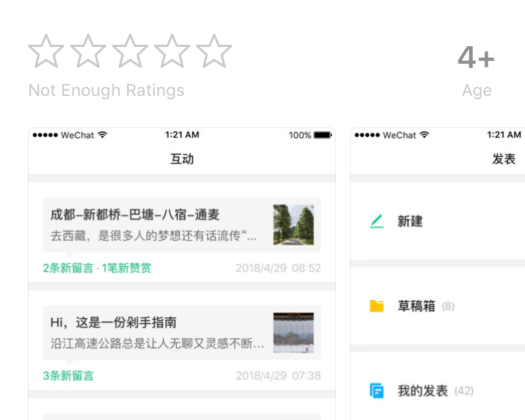
Task: Select the fourth rating star
Action: point(172,52)
